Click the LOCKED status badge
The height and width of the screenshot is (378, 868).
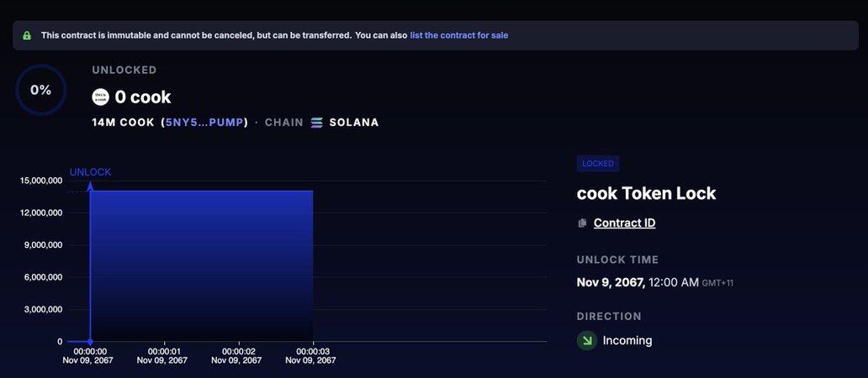[x=598, y=164]
